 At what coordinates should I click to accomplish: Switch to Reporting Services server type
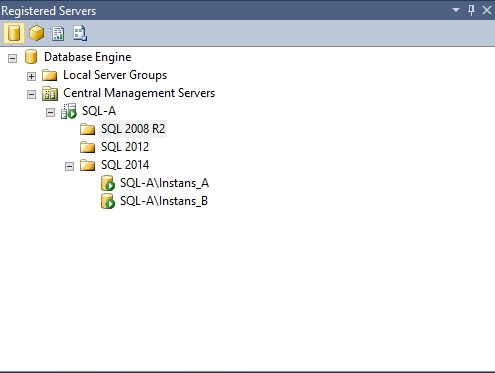(58, 33)
